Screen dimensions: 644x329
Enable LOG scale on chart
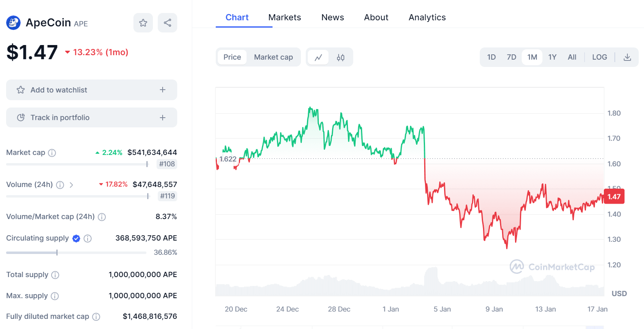(599, 57)
